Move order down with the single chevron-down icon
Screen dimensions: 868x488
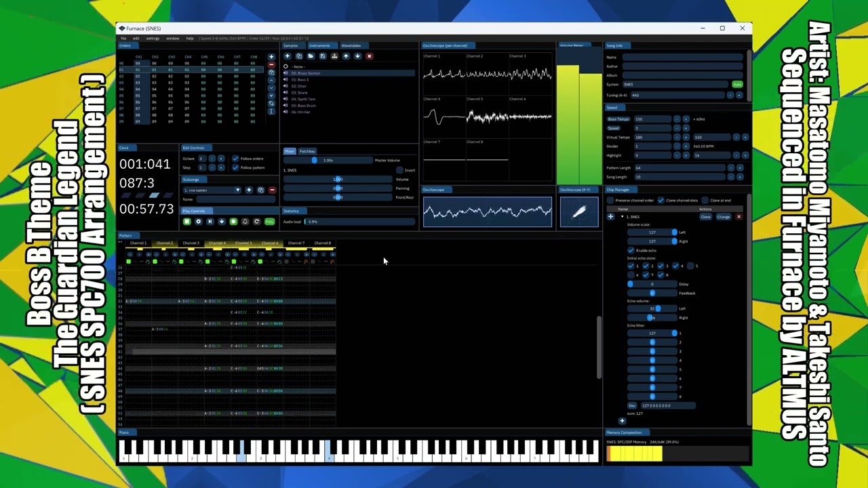point(271,87)
